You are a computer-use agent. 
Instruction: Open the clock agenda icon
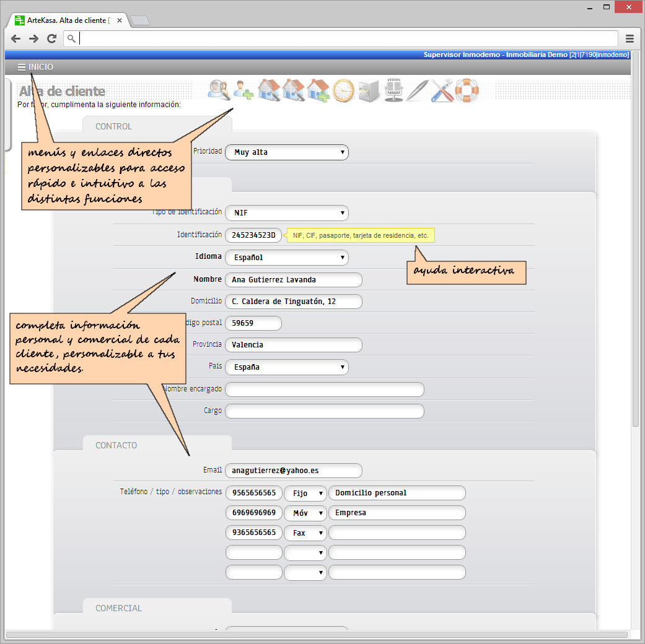pyautogui.click(x=343, y=90)
